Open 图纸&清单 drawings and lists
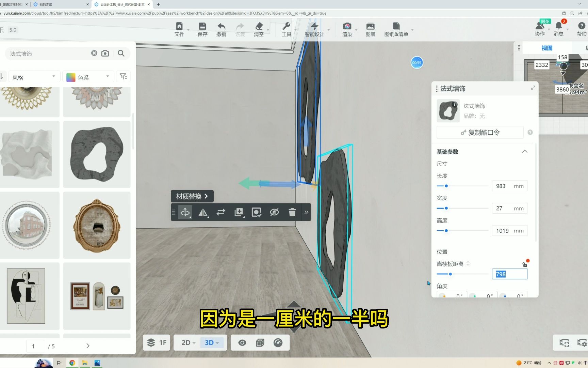 point(396,29)
